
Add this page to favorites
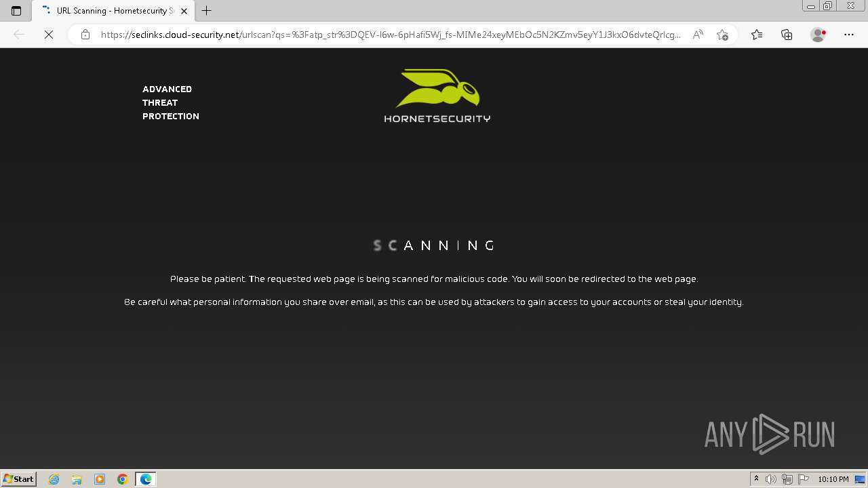click(x=722, y=35)
